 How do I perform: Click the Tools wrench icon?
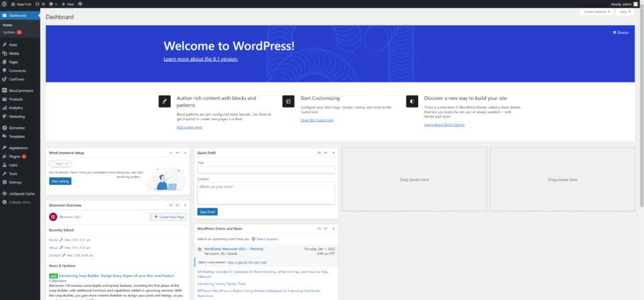coord(4,174)
